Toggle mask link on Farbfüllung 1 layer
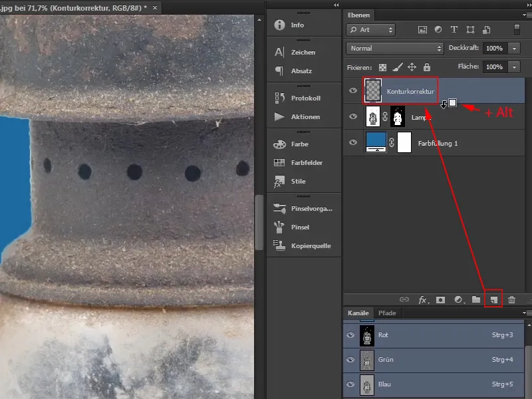Viewport: 532px width, 399px height. click(x=392, y=142)
